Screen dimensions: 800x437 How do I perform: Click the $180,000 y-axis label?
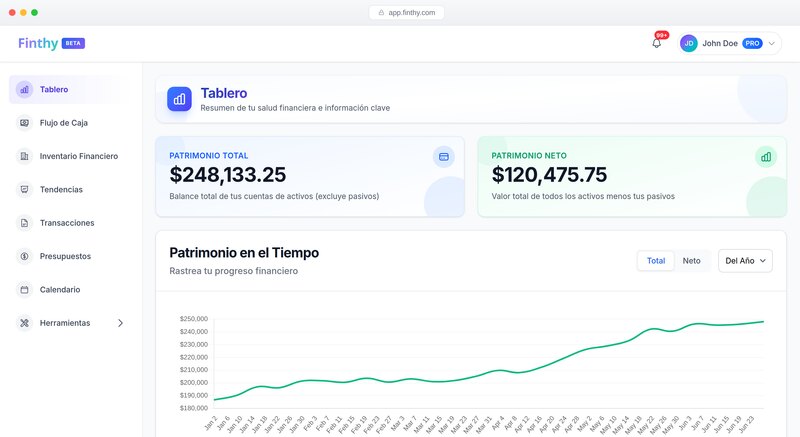(x=194, y=408)
